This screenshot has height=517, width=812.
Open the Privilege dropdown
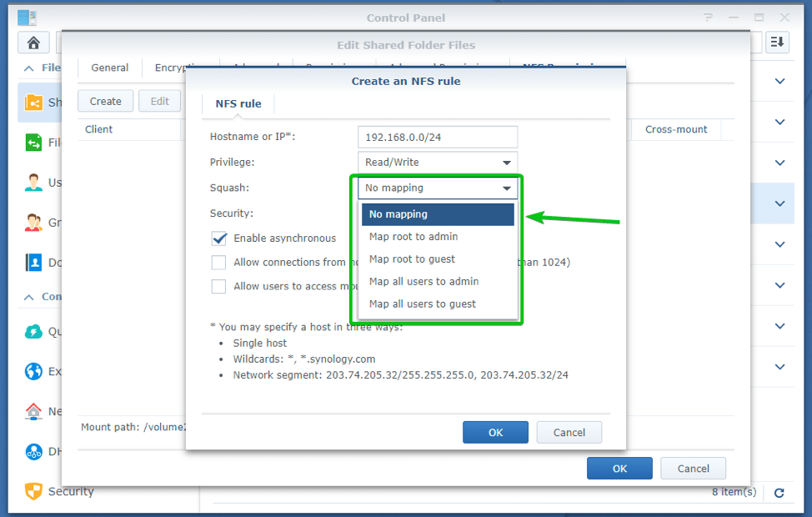pyautogui.click(x=437, y=162)
